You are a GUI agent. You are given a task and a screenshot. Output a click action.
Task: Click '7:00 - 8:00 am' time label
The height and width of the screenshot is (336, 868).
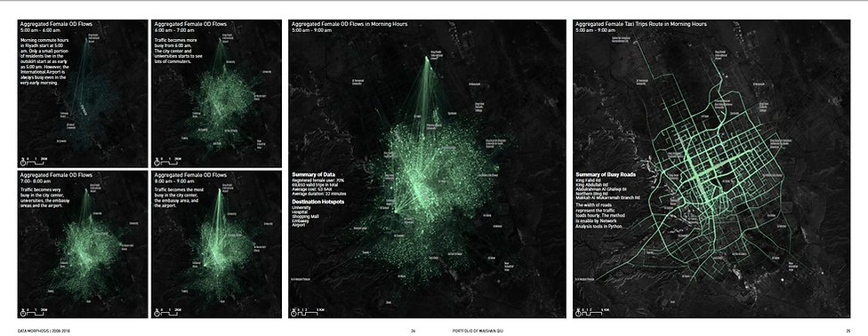coord(36,181)
